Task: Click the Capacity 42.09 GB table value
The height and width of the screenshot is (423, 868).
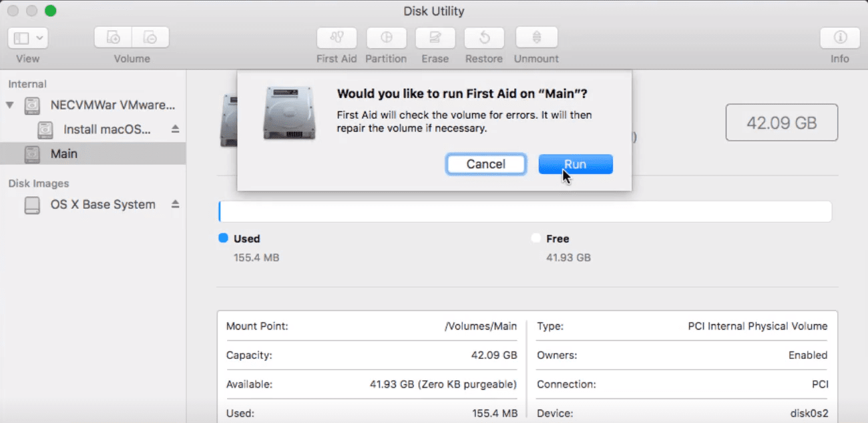Action: click(494, 355)
